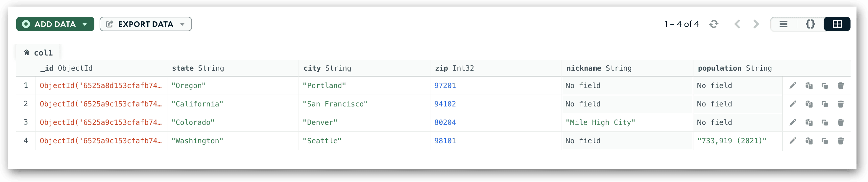Open the ADD DATA dropdown
Image resolution: width=868 pixels, height=182 pixels.
coord(55,24)
